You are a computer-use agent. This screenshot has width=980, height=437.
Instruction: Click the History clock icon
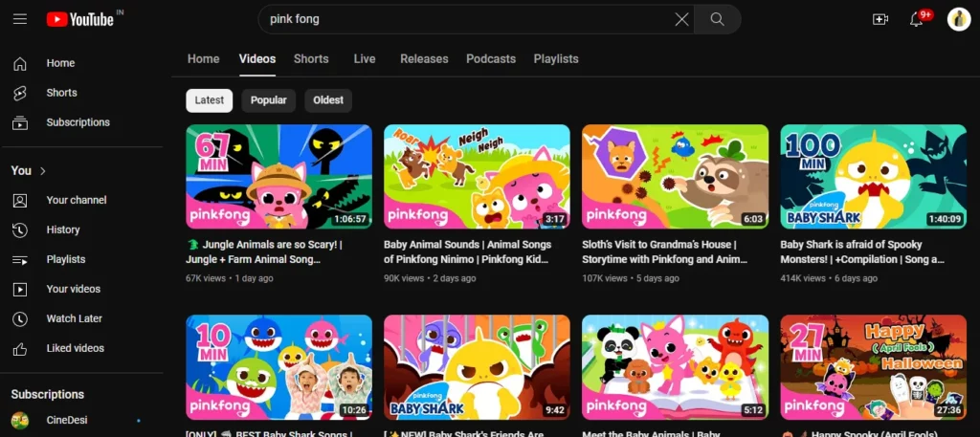pyautogui.click(x=20, y=230)
